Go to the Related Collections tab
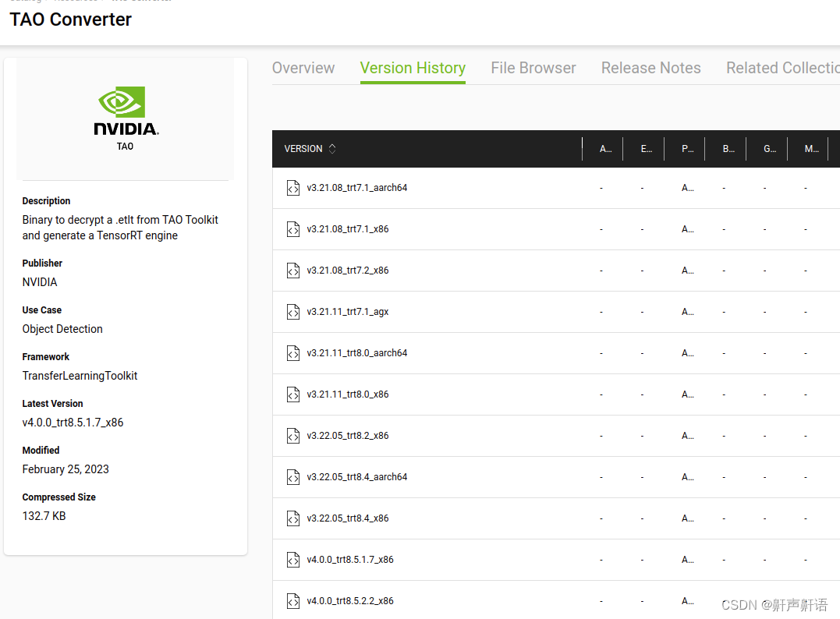 coord(783,68)
